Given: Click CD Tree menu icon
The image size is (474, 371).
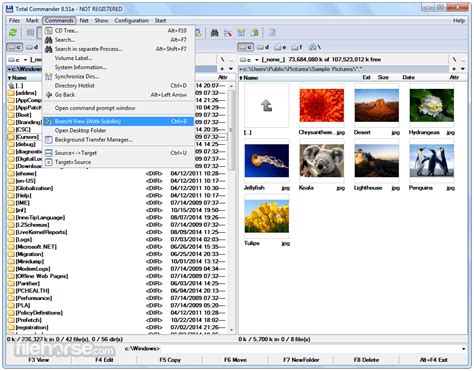Looking at the screenshot, I should coord(49,31).
